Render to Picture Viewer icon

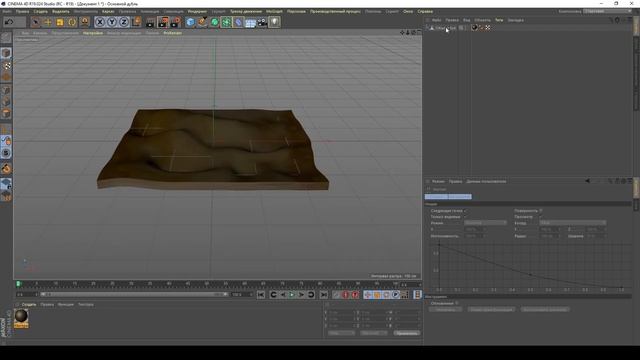pyautogui.click(x=163, y=22)
